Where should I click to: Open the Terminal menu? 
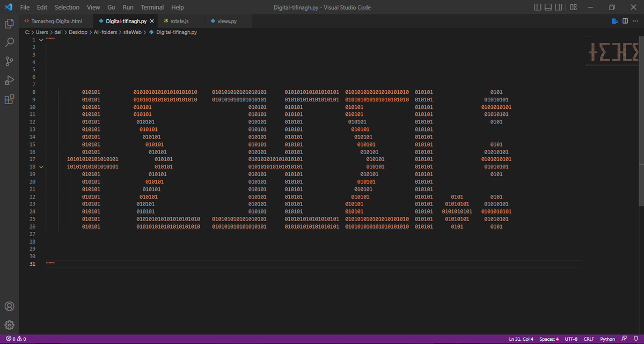click(x=152, y=8)
